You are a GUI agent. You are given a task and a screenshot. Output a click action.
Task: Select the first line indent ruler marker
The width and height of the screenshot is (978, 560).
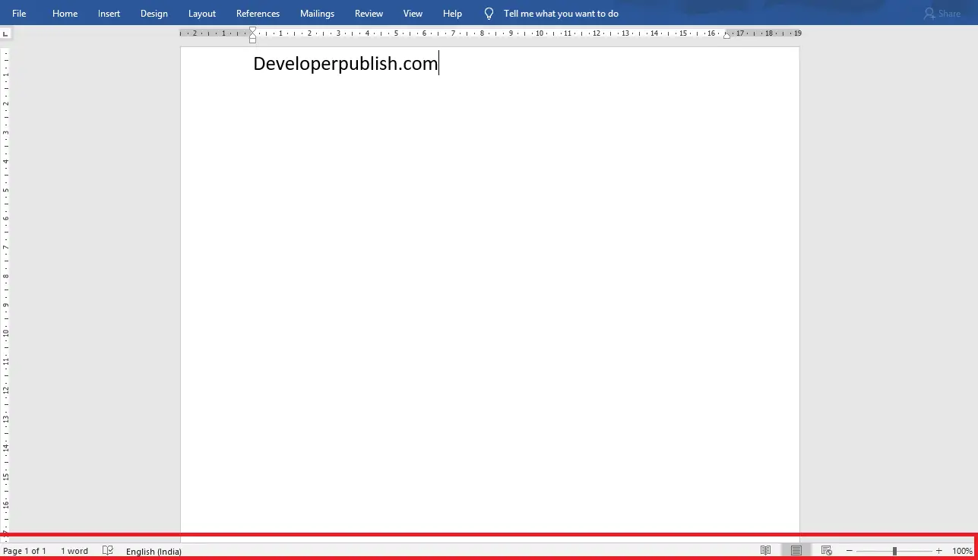(x=253, y=30)
